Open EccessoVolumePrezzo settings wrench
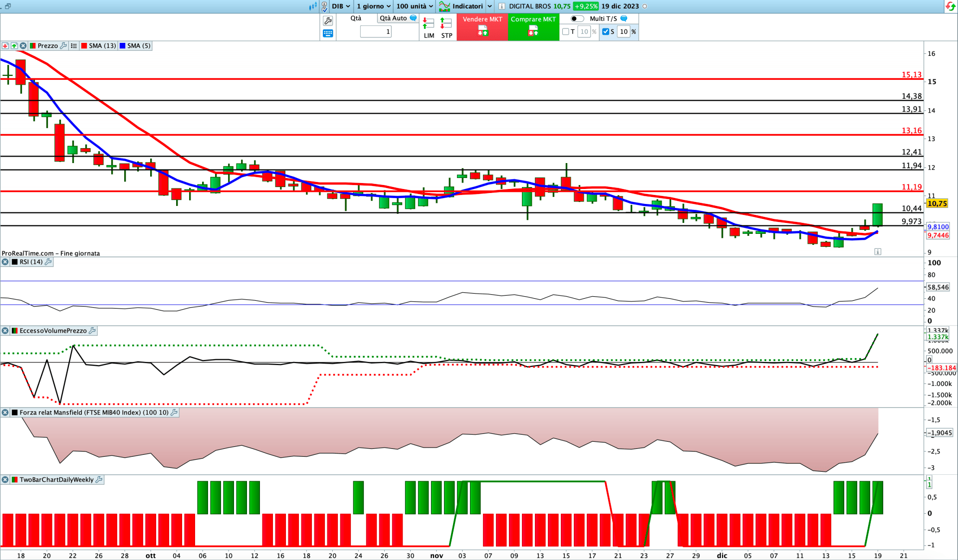 coord(92,331)
